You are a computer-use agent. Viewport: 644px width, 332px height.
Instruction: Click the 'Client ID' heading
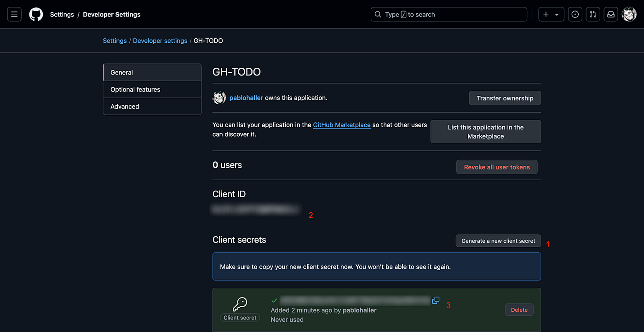(x=229, y=194)
